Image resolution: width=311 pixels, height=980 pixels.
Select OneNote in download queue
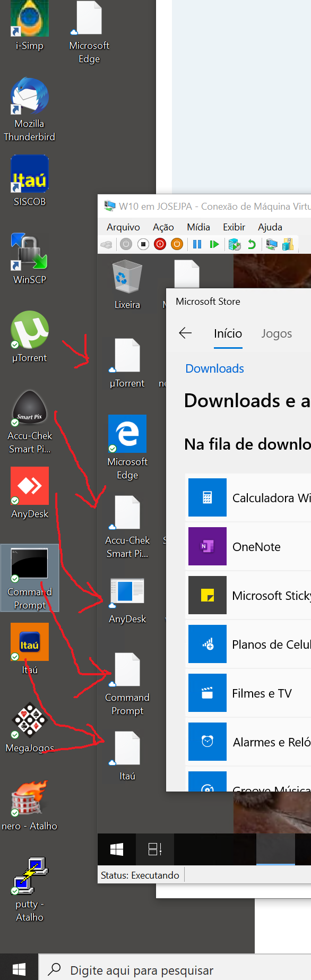(248, 546)
